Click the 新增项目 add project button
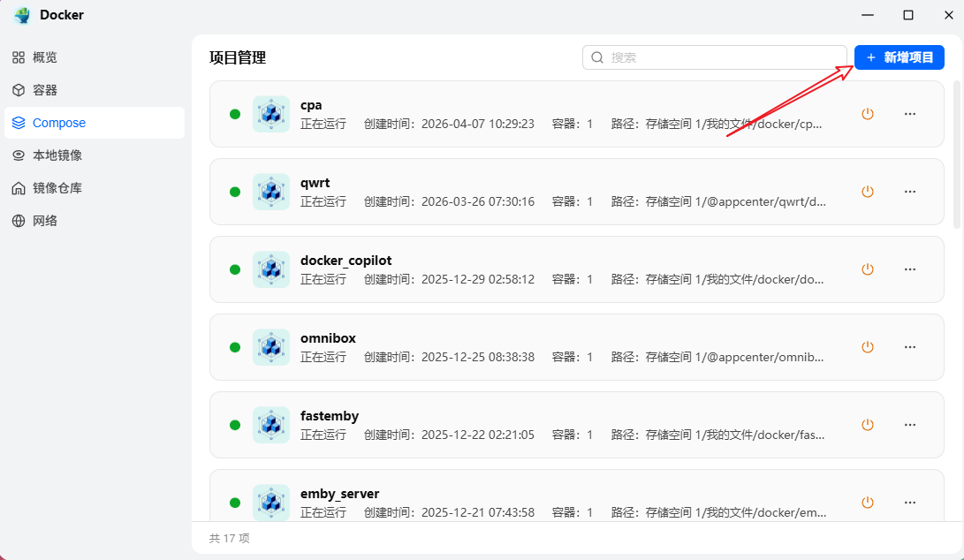964x560 pixels. [x=899, y=57]
